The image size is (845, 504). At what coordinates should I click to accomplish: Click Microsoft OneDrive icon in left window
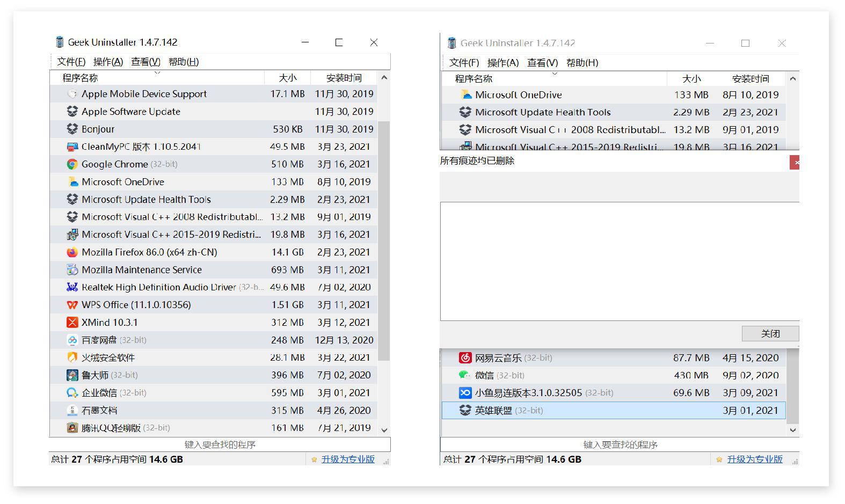[72, 182]
